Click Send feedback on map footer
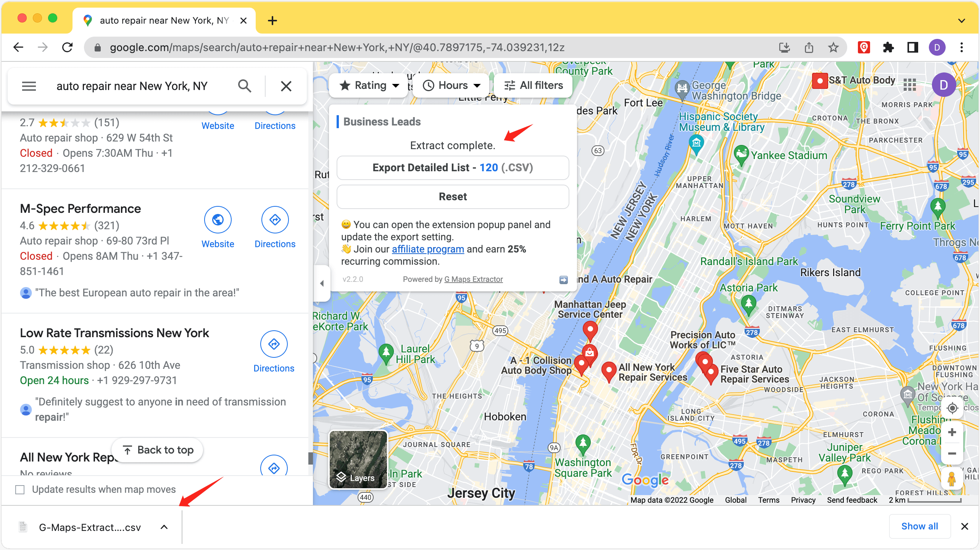 click(x=852, y=500)
